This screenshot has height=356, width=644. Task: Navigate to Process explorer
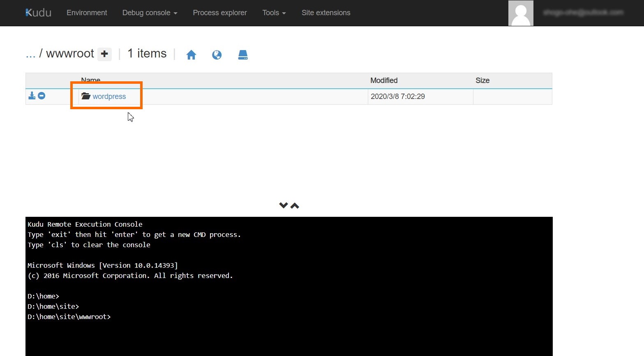click(219, 13)
